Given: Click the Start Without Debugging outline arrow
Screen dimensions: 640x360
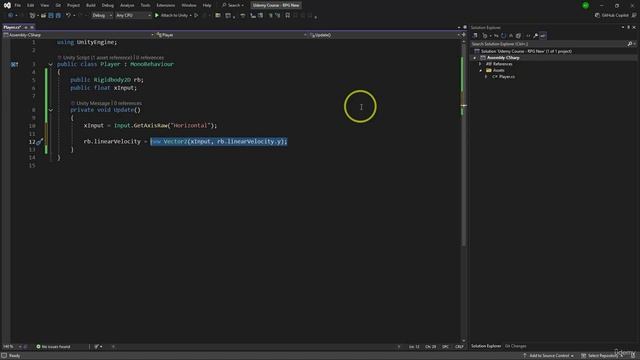Looking at the screenshot, I should pyautogui.click(x=196, y=16).
